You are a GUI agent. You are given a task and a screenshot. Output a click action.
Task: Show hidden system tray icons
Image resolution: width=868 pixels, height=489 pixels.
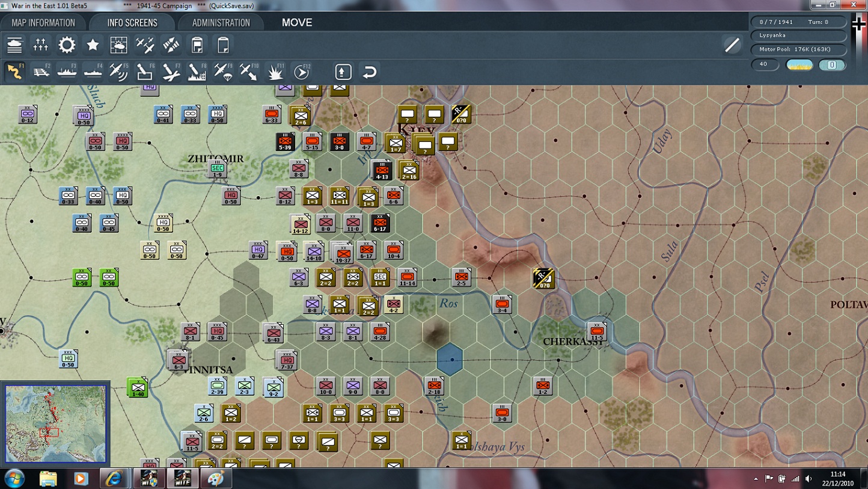[756, 479]
